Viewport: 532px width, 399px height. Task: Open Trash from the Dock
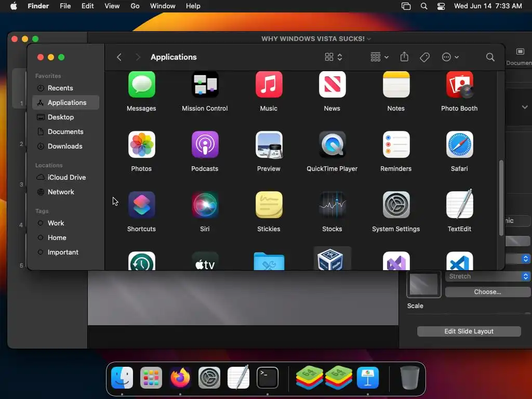(409, 378)
